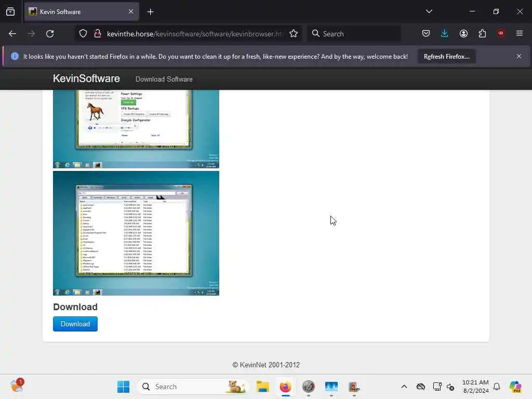Switch to Firefox on the taskbar
Image resolution: width=532 pixels, height=399 pixels.
(285, 387)
